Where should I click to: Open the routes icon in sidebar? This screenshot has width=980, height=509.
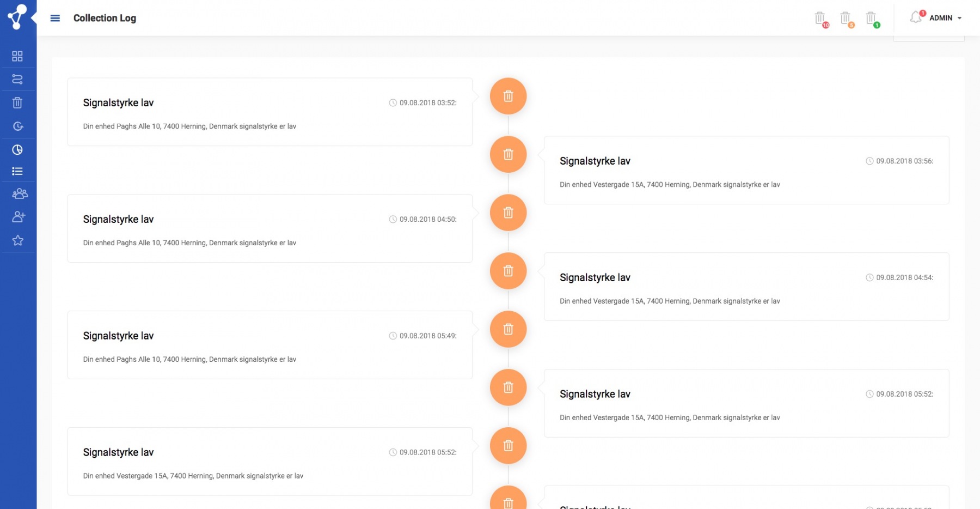17,80
